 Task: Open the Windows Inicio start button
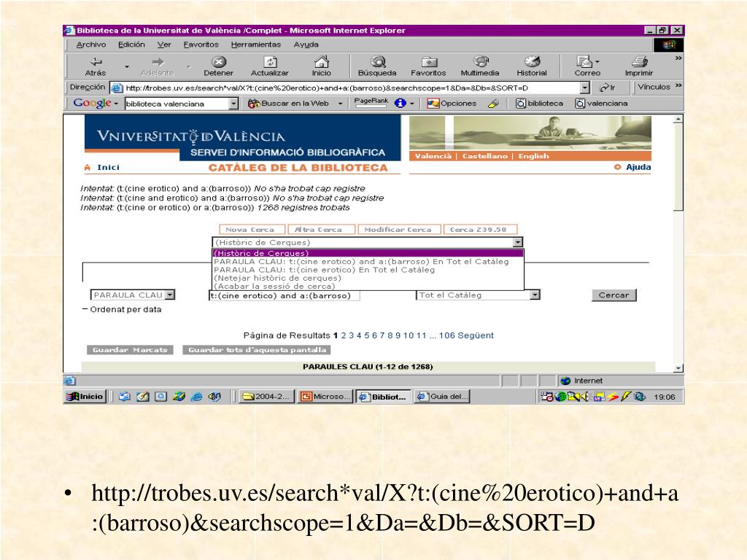point(85,397)
